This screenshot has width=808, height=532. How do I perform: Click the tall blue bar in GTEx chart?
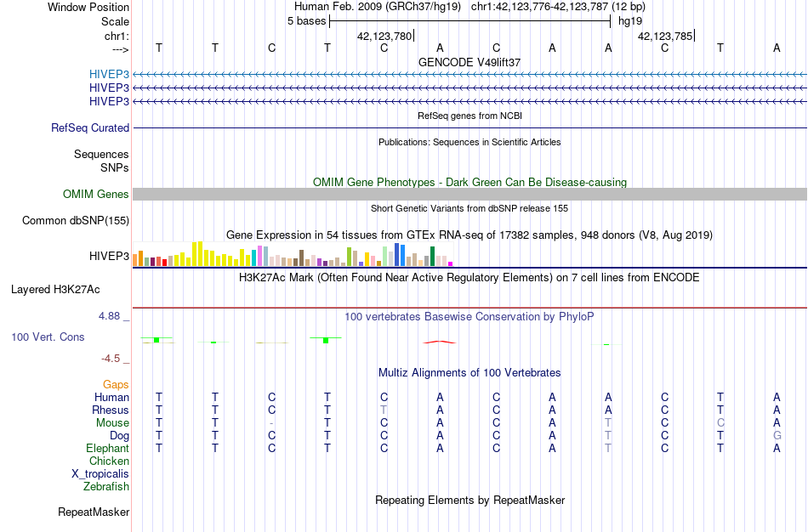coord(396,254)
